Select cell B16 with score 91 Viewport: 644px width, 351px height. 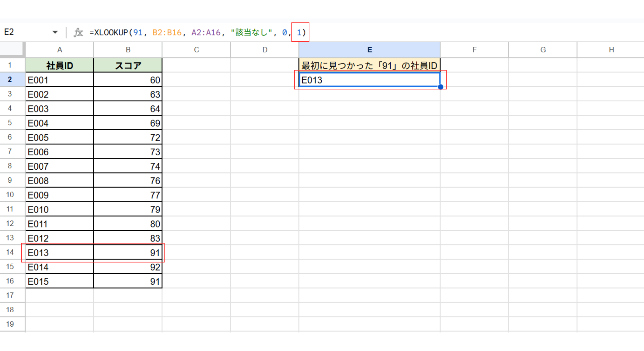coord(128,281)
